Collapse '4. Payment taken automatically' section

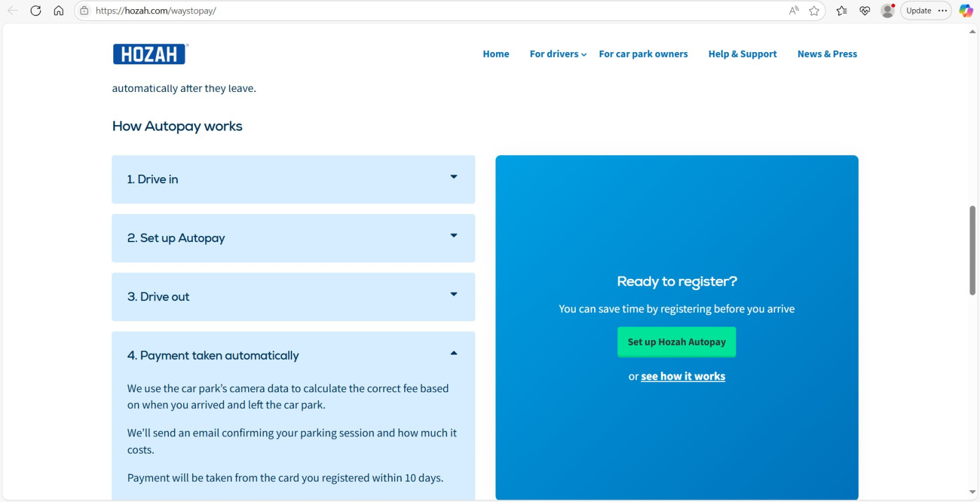pos(293,356)
